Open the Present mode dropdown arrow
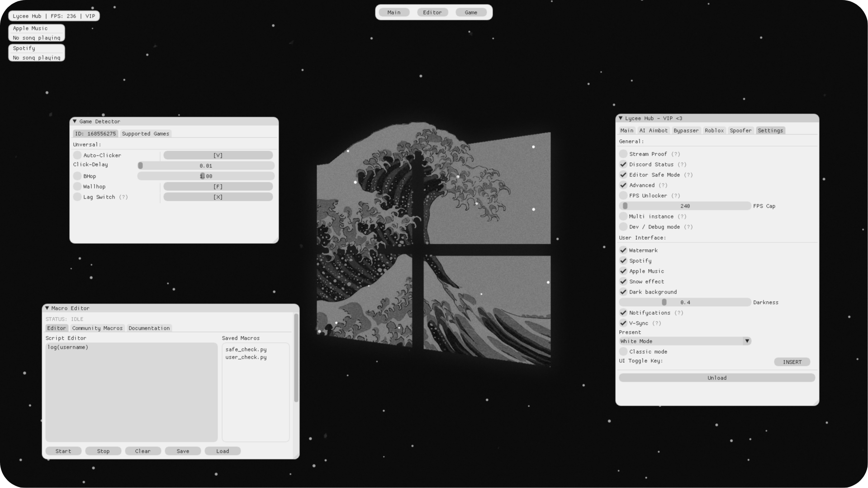Screen dimensions: 868x488 [747, 341]
